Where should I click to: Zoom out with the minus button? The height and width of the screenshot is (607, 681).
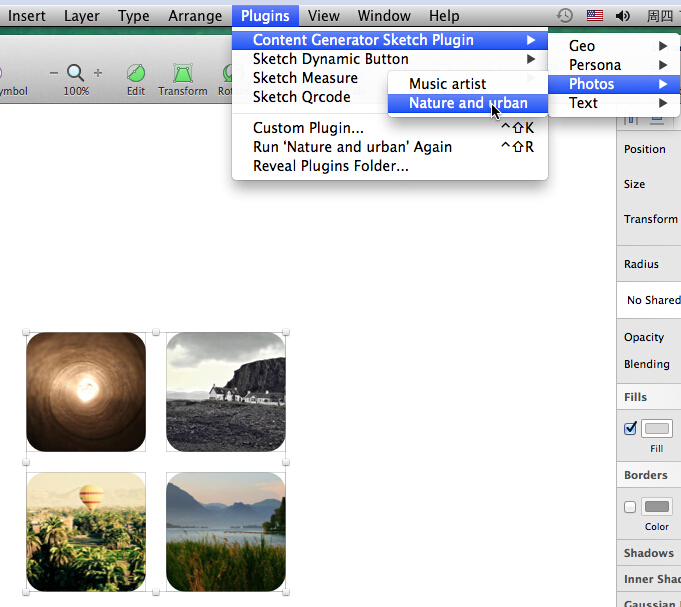[x=54, y=73]
